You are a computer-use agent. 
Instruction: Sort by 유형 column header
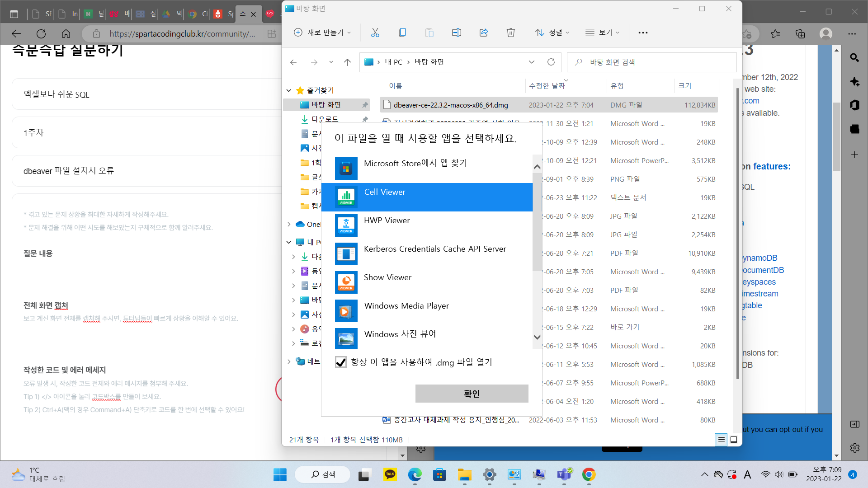point(617,86)
